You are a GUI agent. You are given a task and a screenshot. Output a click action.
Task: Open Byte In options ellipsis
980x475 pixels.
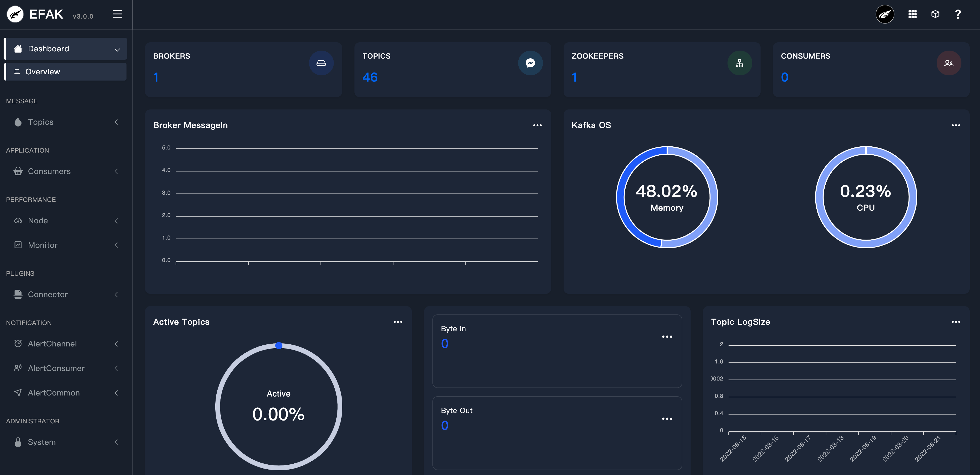(x=667, y=337)
